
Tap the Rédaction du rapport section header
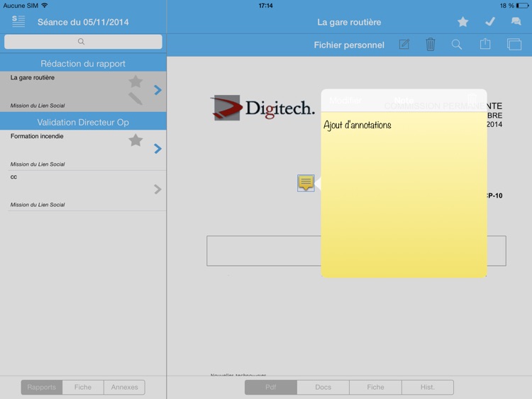[x=83, y=63]
